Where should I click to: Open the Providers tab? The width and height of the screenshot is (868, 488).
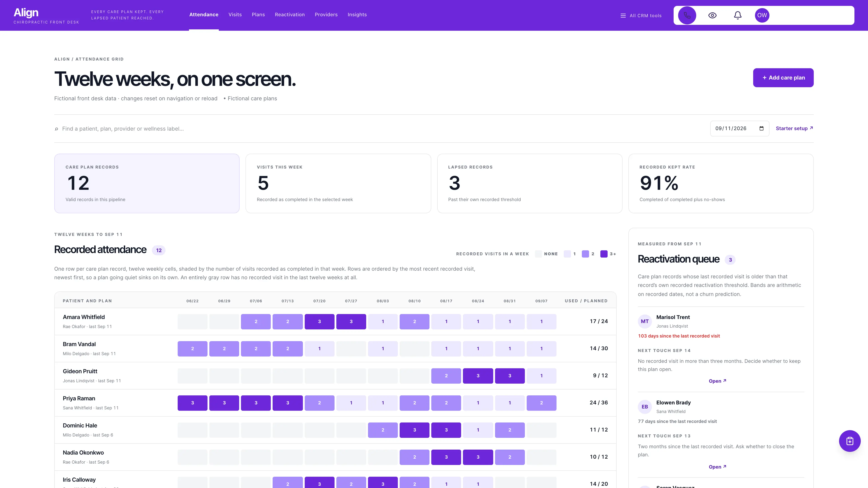(x=326, y=14)
